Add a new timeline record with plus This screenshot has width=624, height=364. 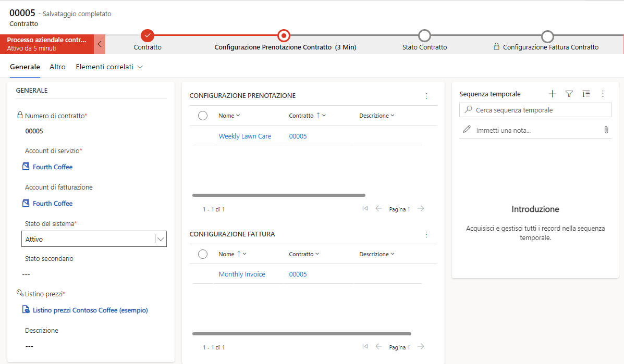click(552, 94)
